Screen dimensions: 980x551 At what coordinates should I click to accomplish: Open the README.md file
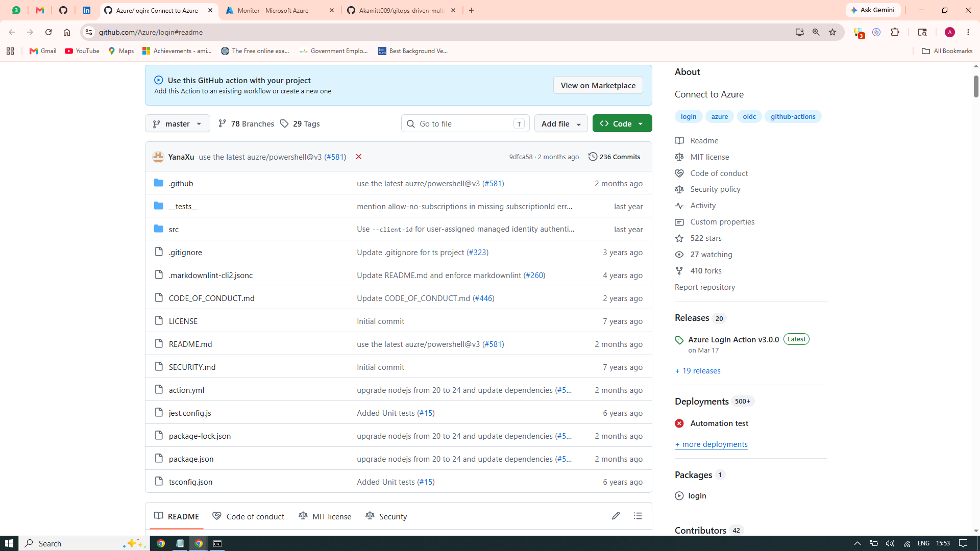point(190,344)
